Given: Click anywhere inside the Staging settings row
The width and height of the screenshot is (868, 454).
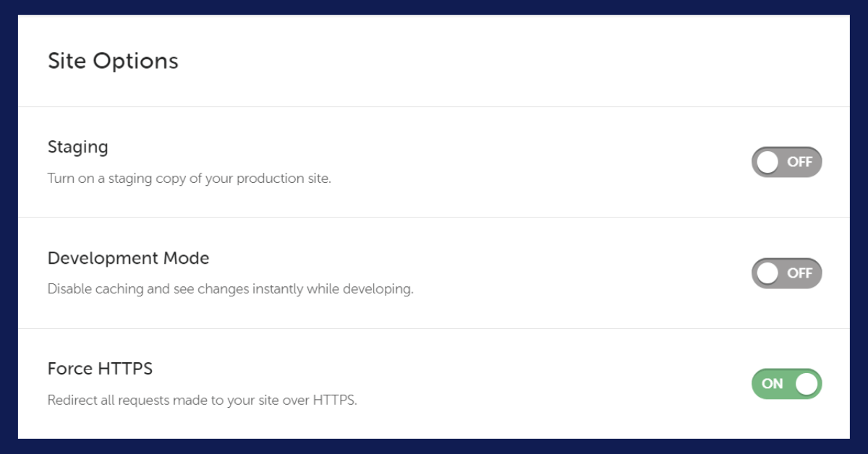Looking at the screenshot, I should [434, 162].
